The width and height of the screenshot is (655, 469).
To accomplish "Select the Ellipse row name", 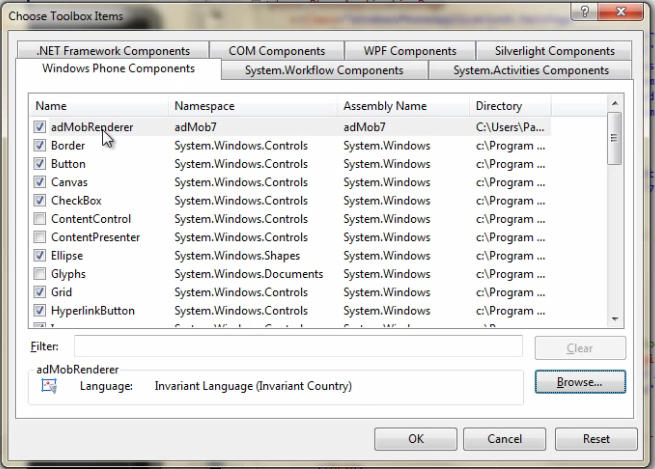I will tap(67, 256).
